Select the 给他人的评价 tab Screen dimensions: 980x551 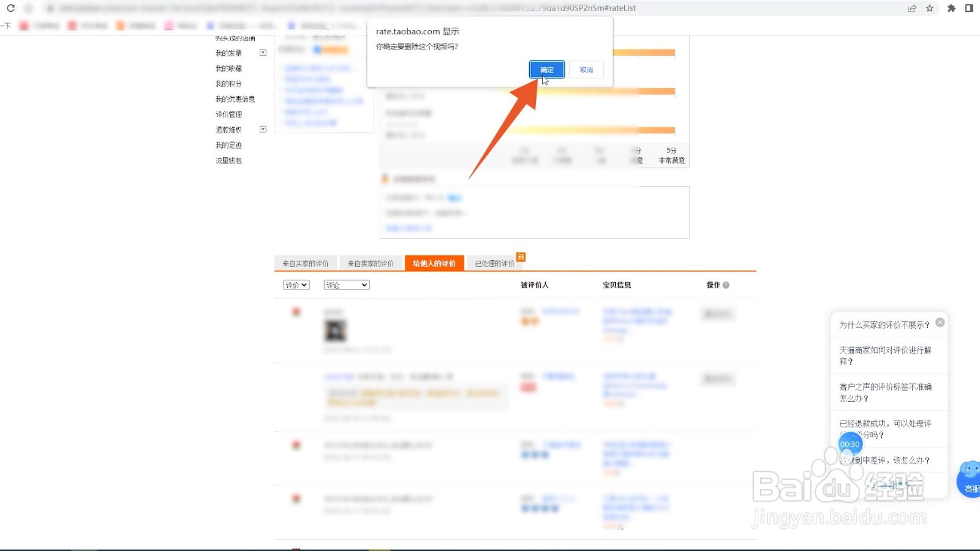pyautogui.click(x=434, y=263)
